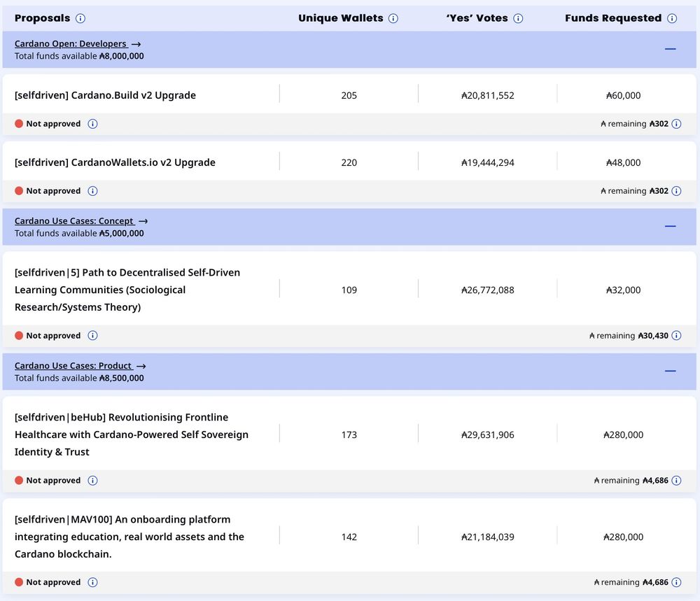Open the beHub Frontline Healthcare proposal
Viewport: 700px width, 601px height.
pyautogui.click(x=131, y=434)
